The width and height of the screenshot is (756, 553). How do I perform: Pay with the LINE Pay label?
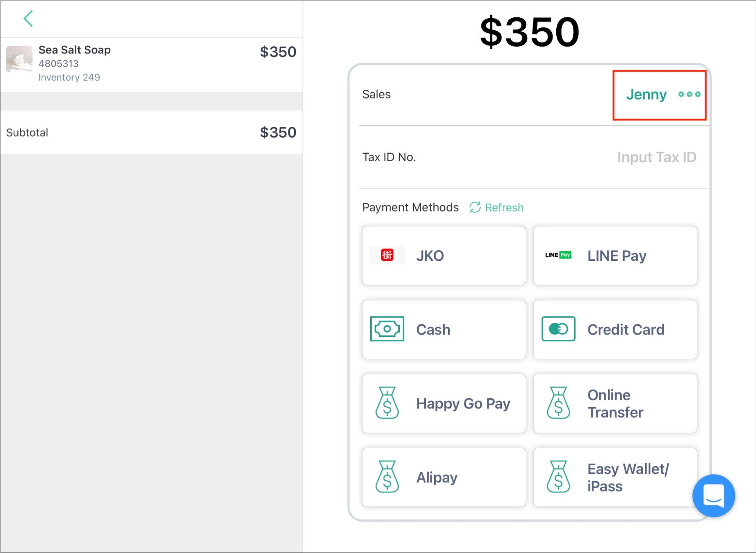[617, 256]
